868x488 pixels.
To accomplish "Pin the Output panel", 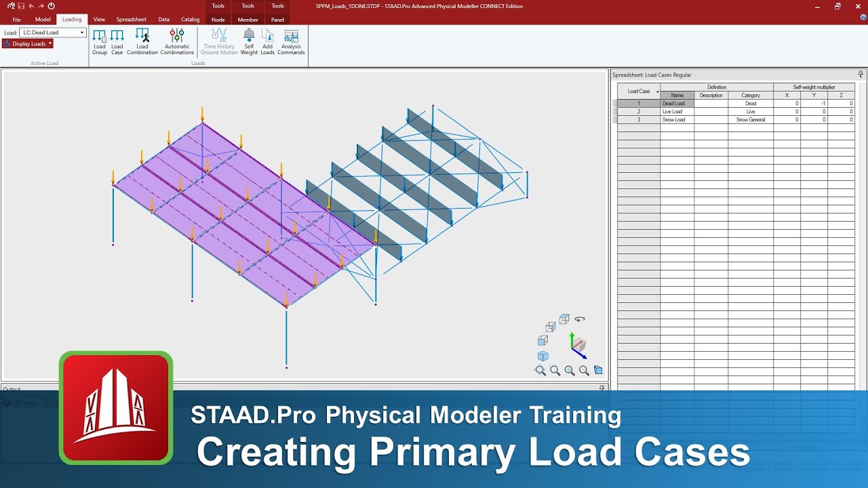I will click(601, 388).
